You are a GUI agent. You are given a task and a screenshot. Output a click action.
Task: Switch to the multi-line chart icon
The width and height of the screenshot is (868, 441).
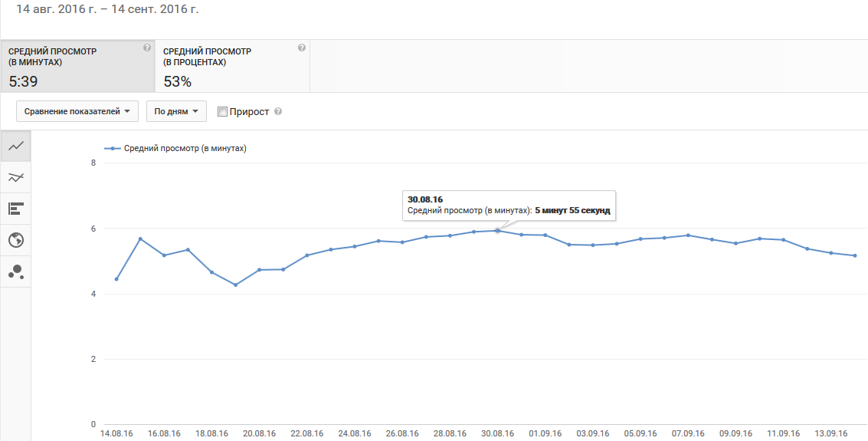coord(15,177)
